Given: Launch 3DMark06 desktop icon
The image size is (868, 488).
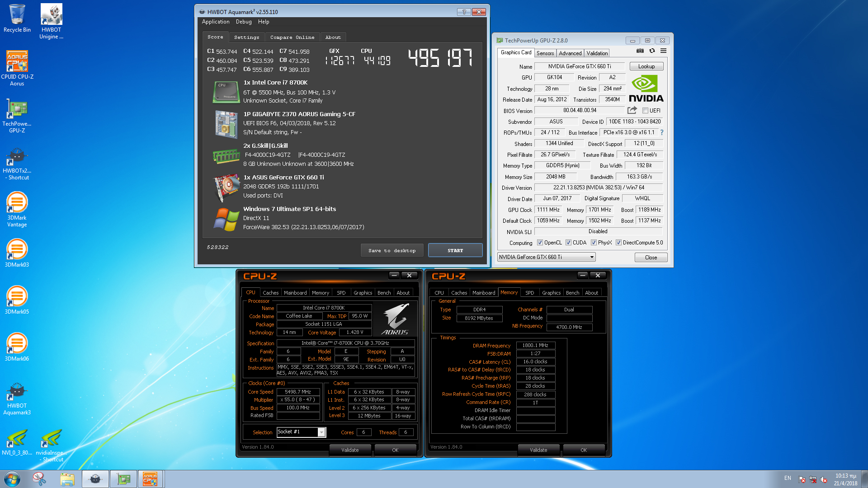Looking at the screenshot, I should [17, 347].
